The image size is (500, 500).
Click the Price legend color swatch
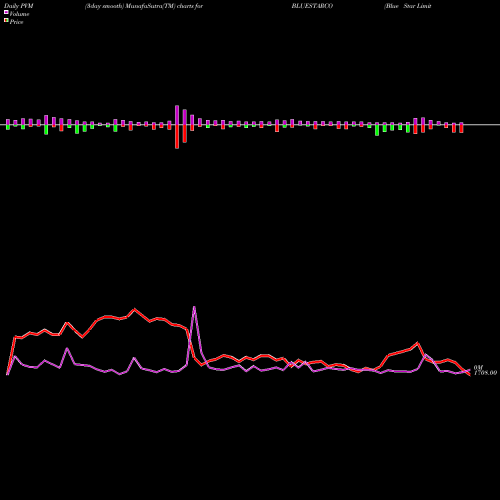pyautogui.click(x=6, y=21)
